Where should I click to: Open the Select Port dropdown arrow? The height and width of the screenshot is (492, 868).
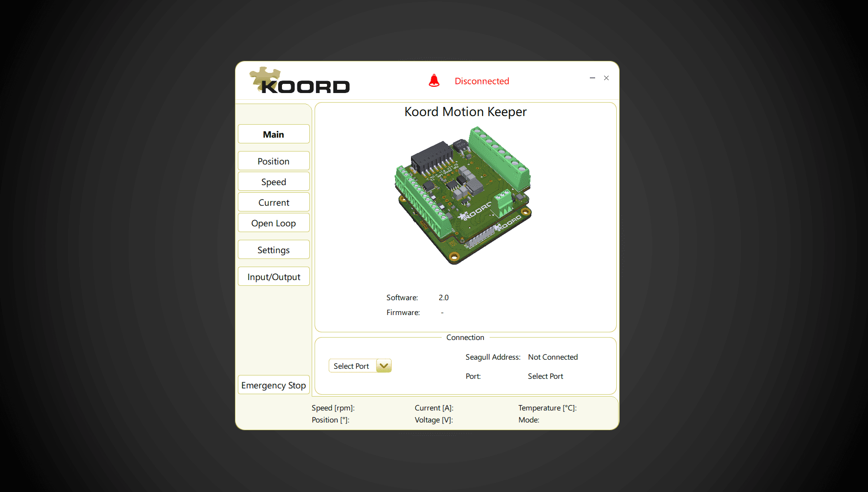pos(384,366)
